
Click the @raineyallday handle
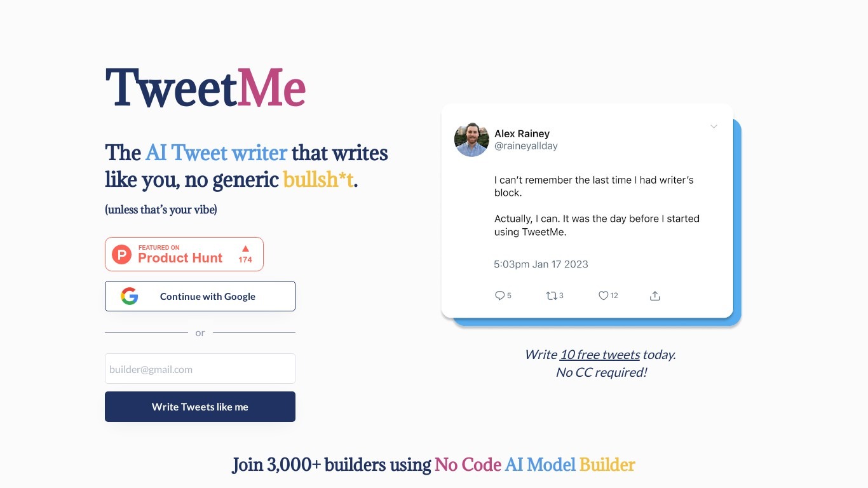click(x=526, y=146)
